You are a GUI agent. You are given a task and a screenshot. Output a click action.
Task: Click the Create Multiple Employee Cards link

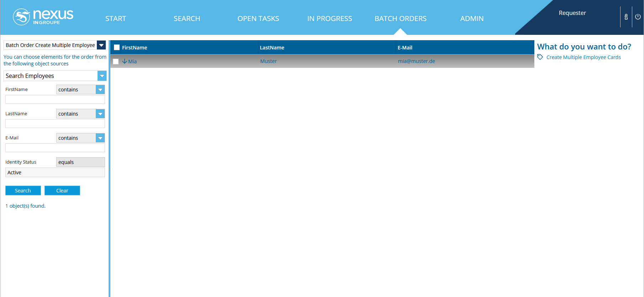583,57
